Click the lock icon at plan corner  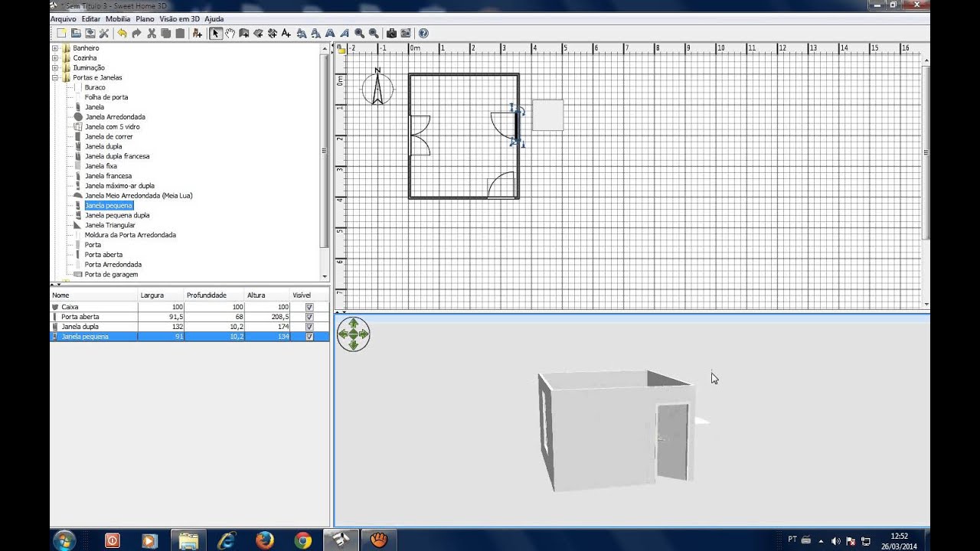point(341,48)
